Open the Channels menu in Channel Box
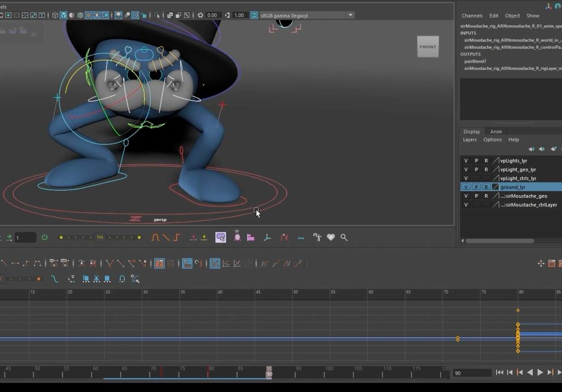This screenshot has width=562, height=392. tap(472, 16)
